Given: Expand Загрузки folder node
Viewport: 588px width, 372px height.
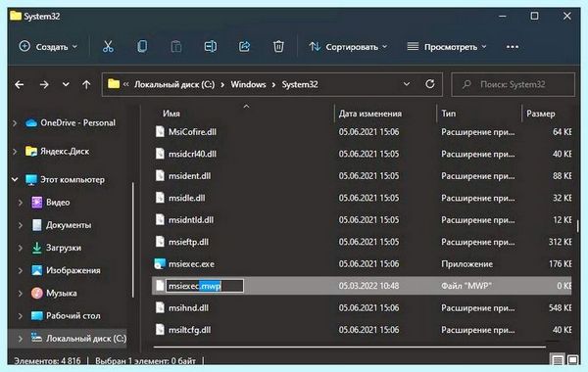Looking at the screenshot, I should click(21, 248).
